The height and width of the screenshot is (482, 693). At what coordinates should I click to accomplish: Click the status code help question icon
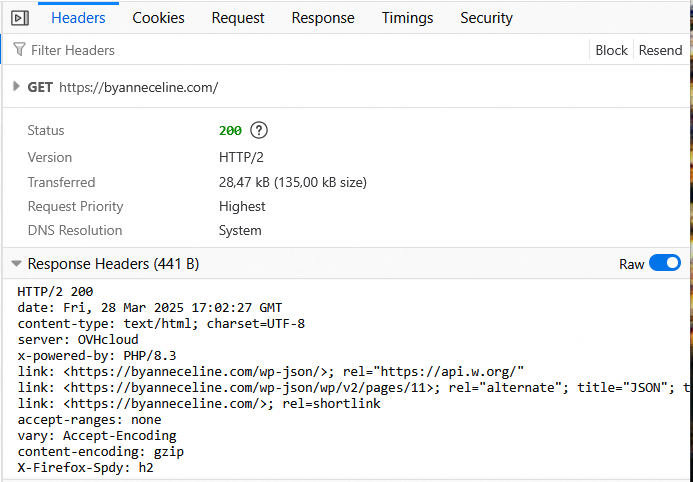(259, 130)
